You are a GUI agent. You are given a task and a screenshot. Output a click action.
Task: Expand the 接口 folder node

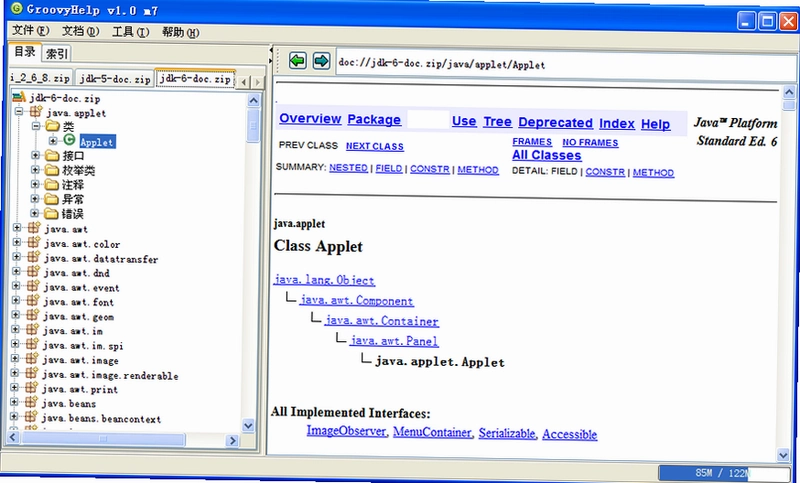point(35,155)
